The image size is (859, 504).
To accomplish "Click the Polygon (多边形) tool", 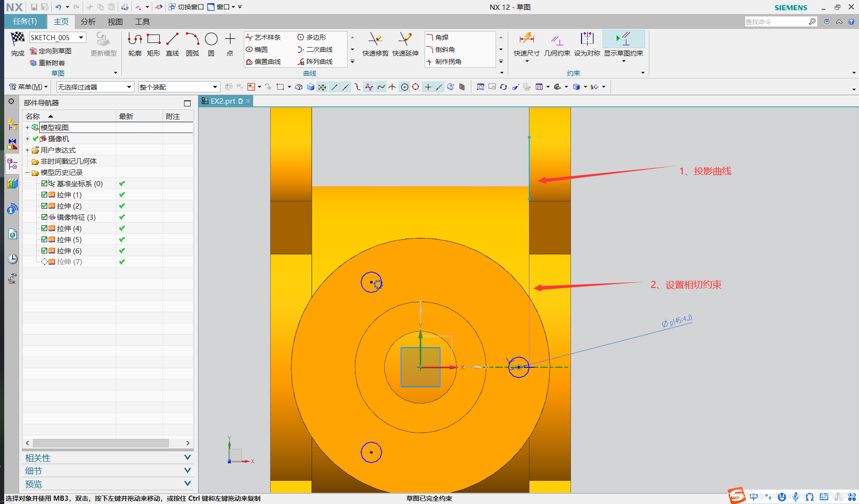I will coord(312,37).
